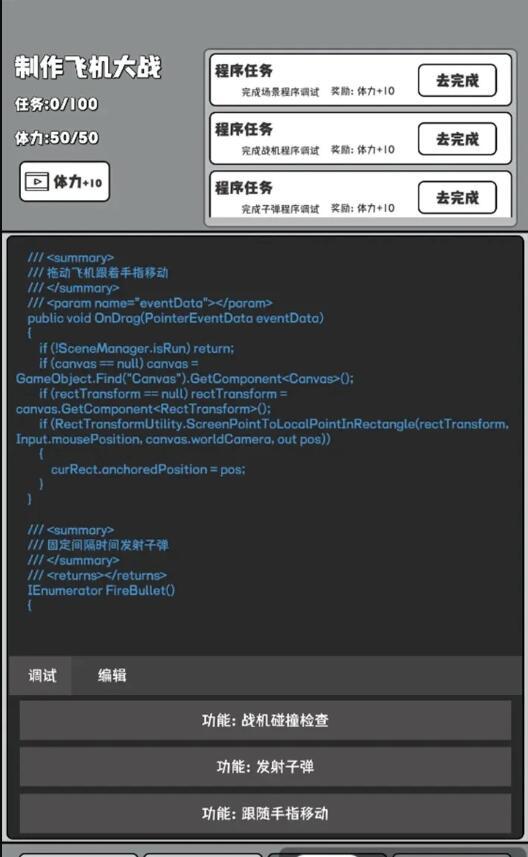This screenshot has width=528, height=857.
Task: Click the IEnumerator FireBullet() code line
Action: (x=101, y=590)
